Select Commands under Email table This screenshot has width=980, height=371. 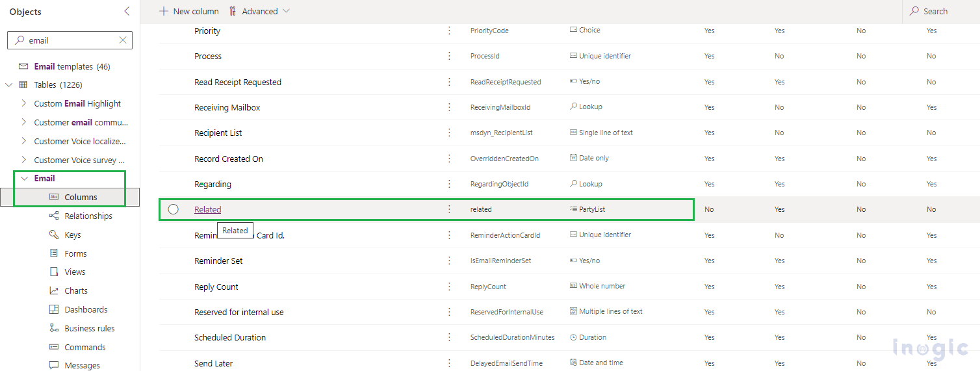click(x=84, y=347)
